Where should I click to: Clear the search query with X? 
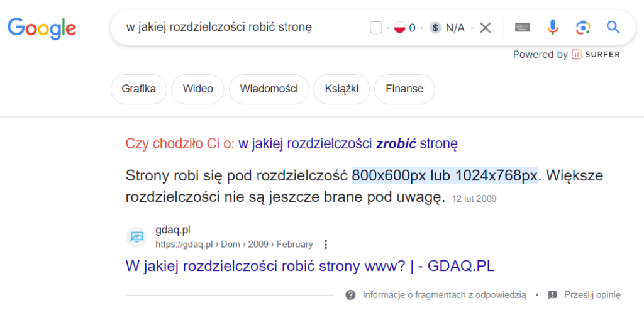tap(486, 27)
